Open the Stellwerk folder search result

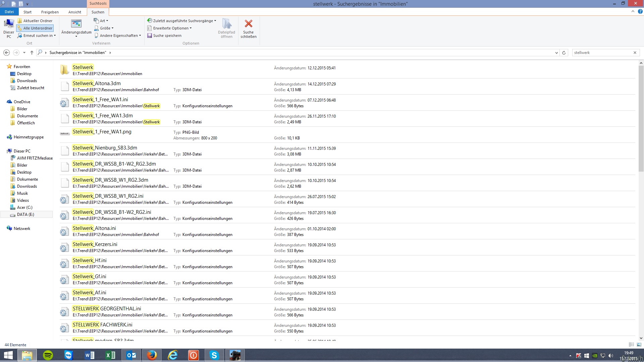83,67
